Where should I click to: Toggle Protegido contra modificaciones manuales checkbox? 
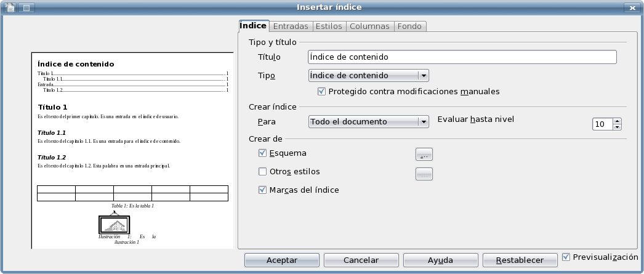[x=321, y=92]
